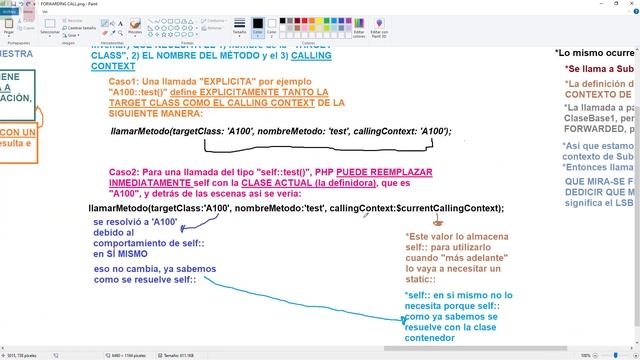
Task: Open Paint help question mark icon
Action: [x=636, y=11]
